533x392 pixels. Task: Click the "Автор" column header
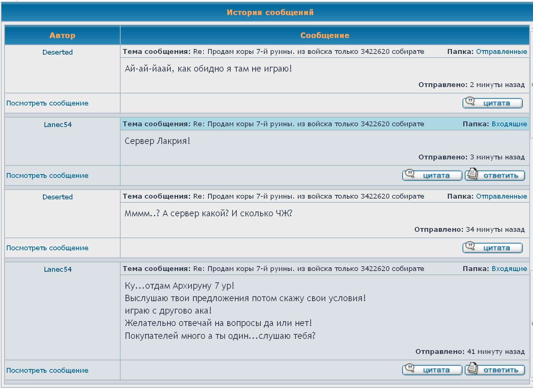point(62,35)
